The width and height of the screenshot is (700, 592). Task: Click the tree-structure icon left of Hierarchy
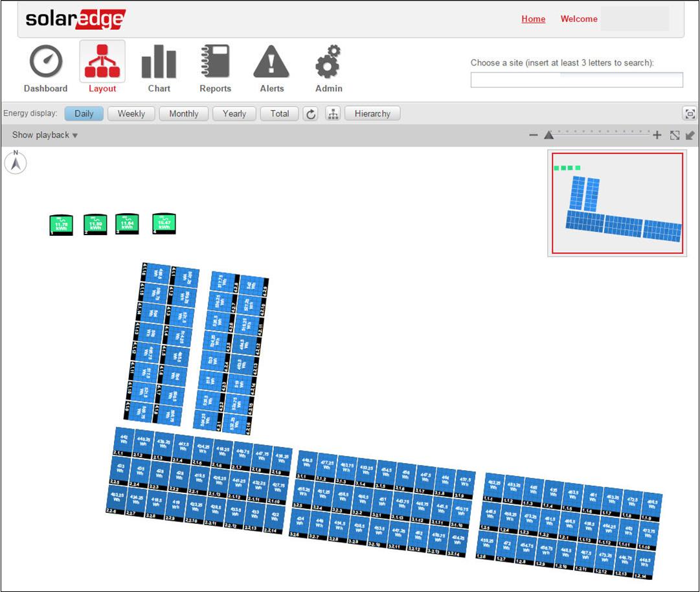(x=333, y=114)
